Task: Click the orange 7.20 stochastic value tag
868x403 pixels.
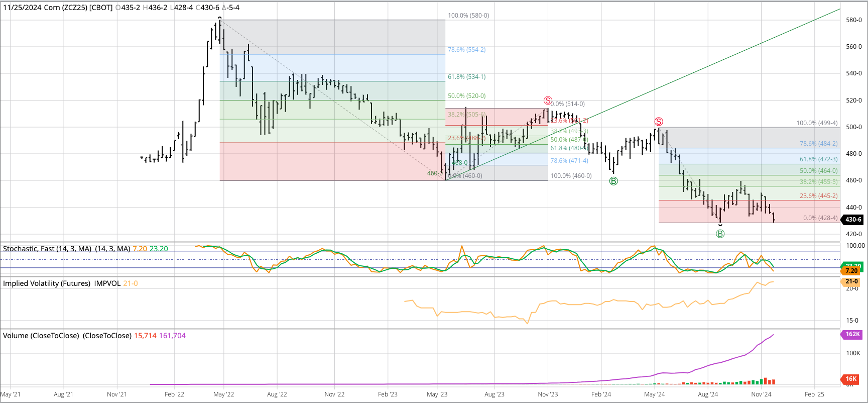Action: (x=851, y=271)
